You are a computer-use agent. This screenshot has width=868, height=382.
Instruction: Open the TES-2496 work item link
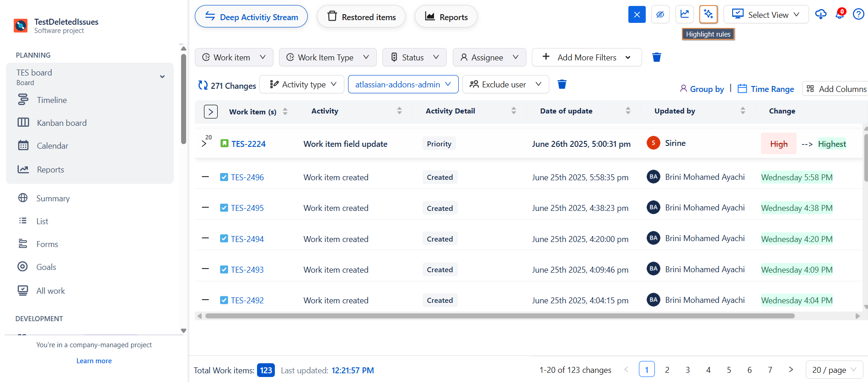click(x=247, y=178)
